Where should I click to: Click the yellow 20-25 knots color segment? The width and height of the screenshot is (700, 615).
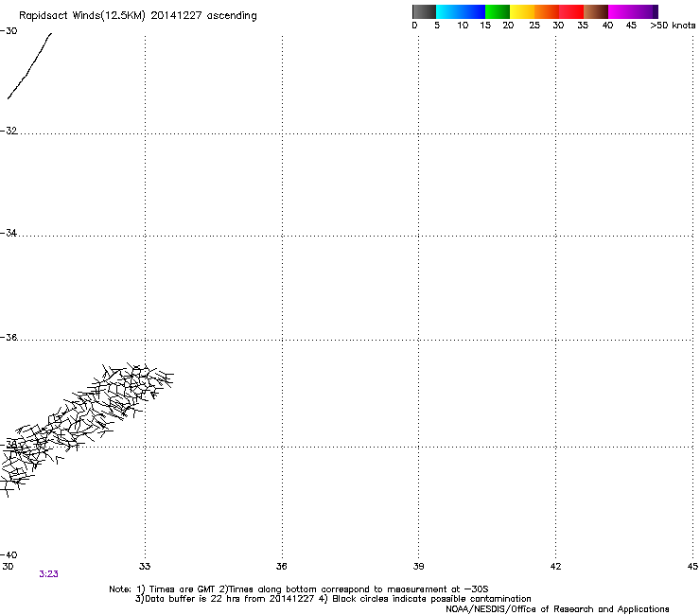tap(522, 11)
